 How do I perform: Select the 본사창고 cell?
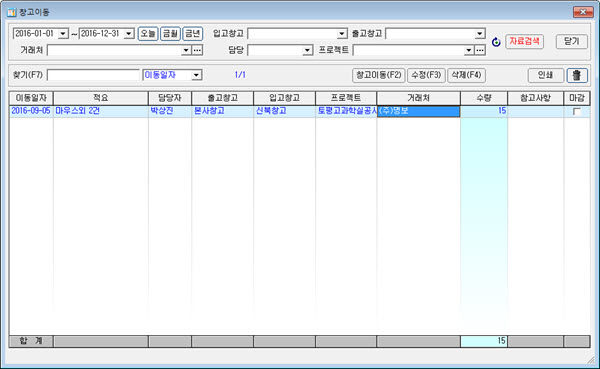click(222, 111)
